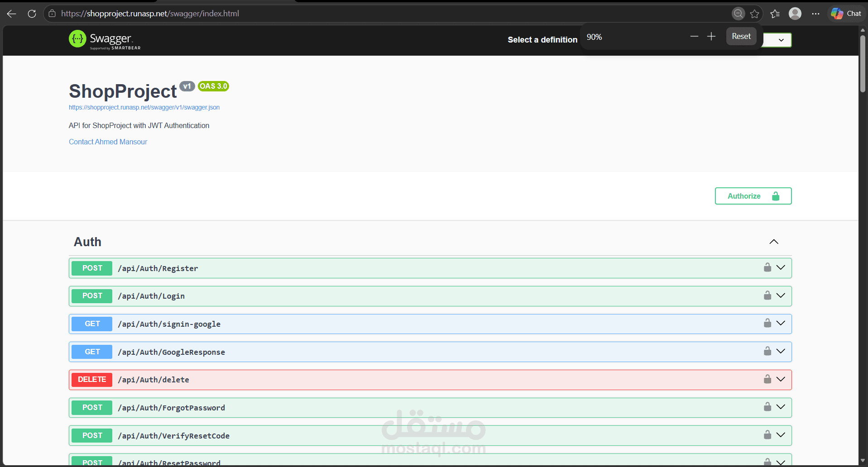Screen dimensions: 868x467
Task: Click the /api/Auth/Login path text
Action: [151, 296]
